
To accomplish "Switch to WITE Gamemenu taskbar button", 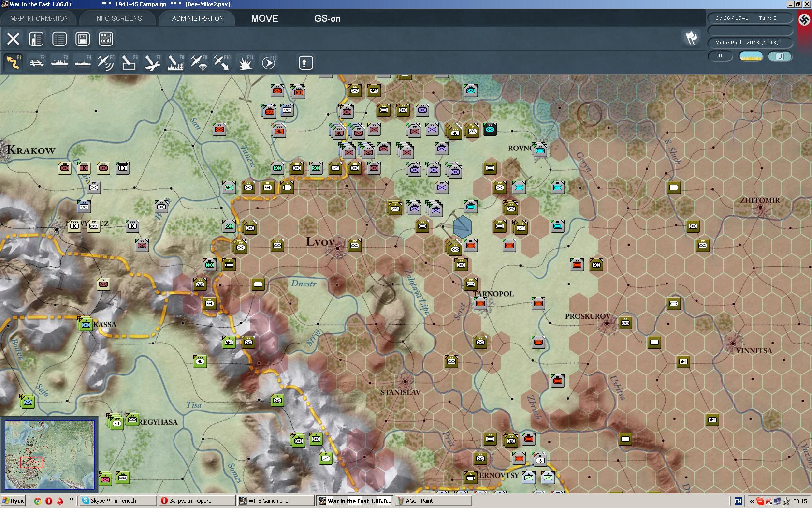I will [x=275, y=501].
